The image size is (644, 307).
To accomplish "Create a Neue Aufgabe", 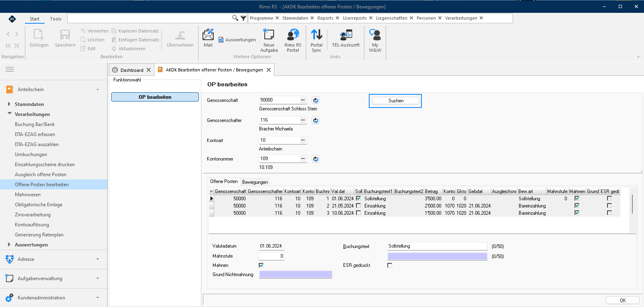I will point(269,40).
